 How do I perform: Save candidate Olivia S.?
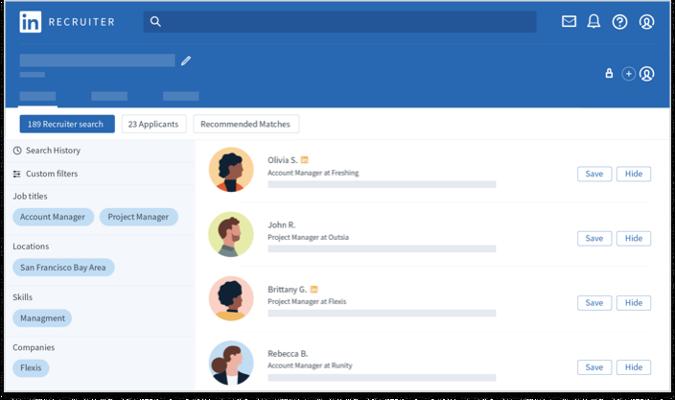click(x=594, y=174)
